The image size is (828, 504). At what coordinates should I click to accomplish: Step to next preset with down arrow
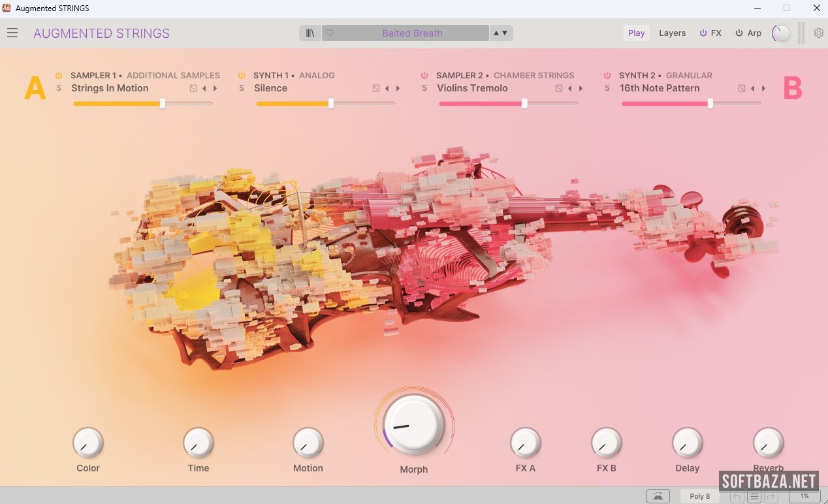pyautogui.click(x=505, y=33)
